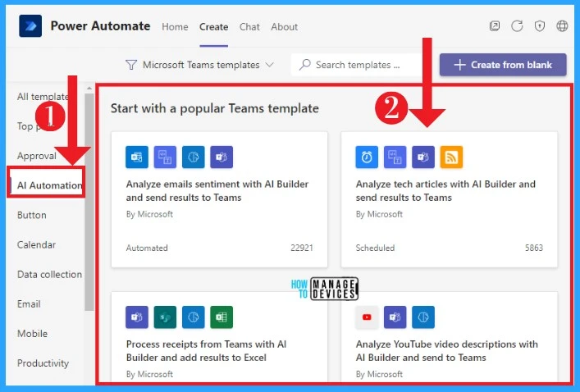Click the chevron beside Microsoft Teams templates
The height and width of the screenshot is (392, 580).
click(x=270, y=65)
